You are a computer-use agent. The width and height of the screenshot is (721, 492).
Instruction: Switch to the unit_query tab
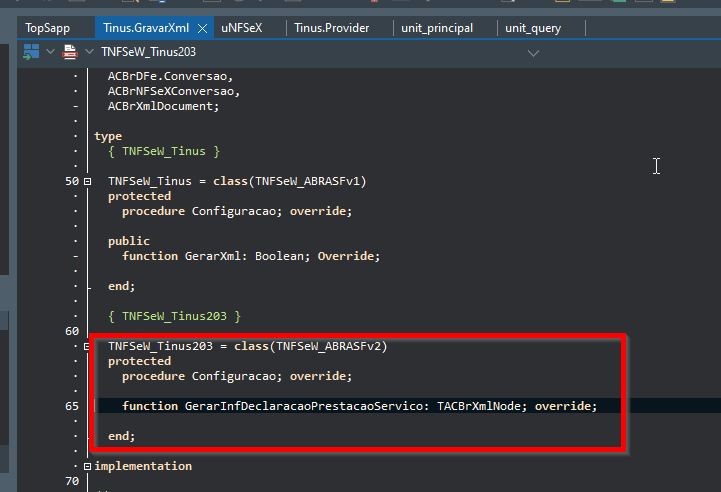(x=533, y=29)
